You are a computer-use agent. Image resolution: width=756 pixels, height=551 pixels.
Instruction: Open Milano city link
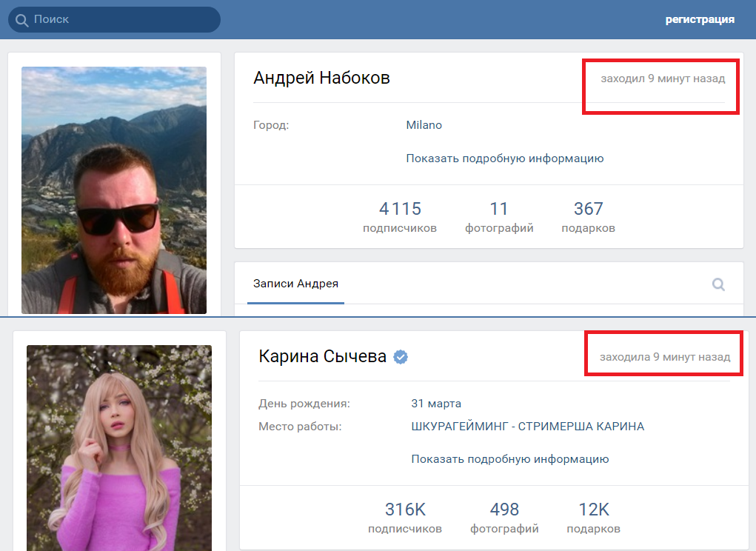coord(424,125)
